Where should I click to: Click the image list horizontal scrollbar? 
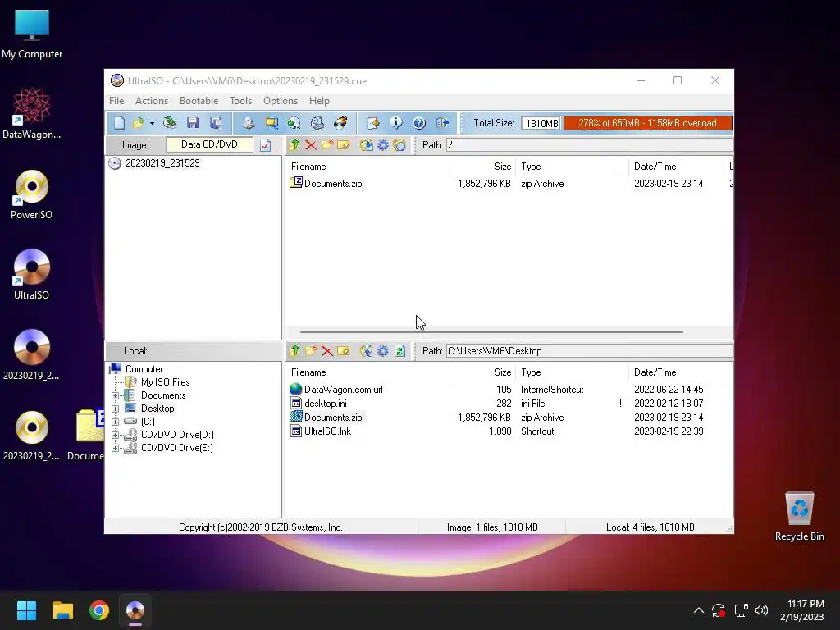[491, 332]
